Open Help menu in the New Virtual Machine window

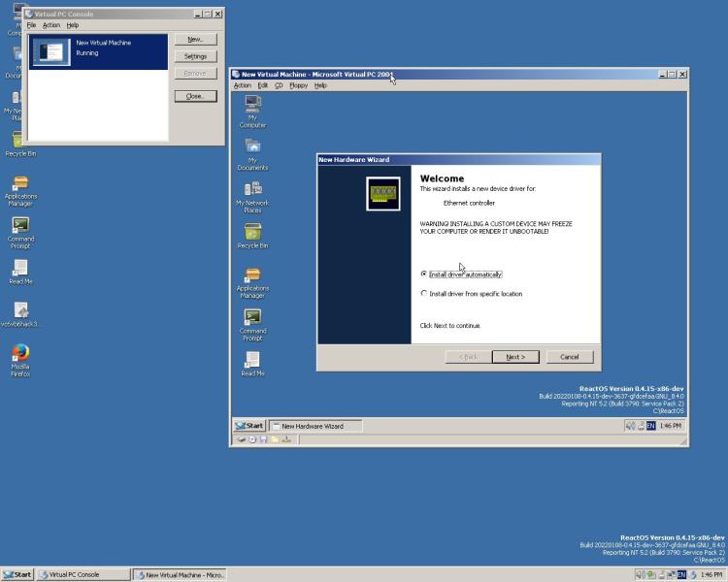coord(320,85)
